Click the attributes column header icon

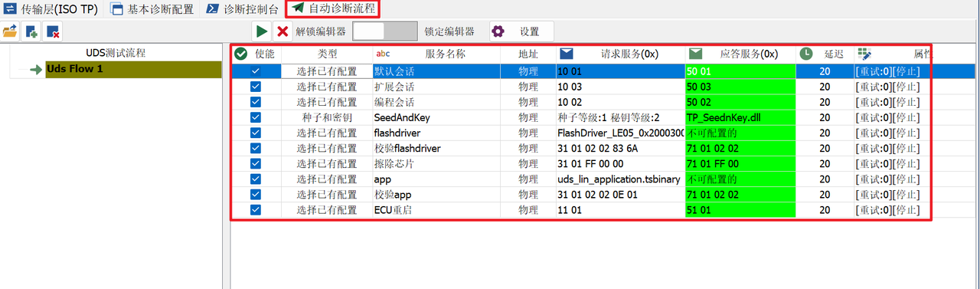click(x=864, y=54)
